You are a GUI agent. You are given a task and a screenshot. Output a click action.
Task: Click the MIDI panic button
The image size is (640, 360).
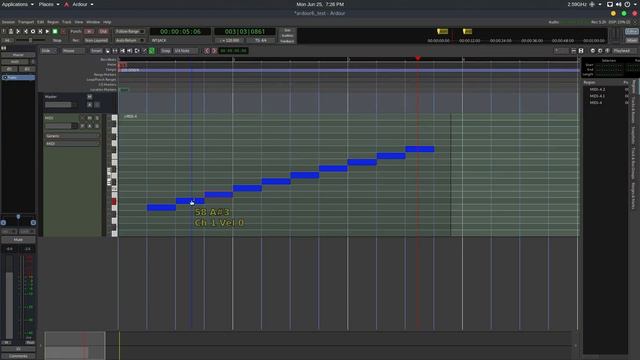(4, 31)
